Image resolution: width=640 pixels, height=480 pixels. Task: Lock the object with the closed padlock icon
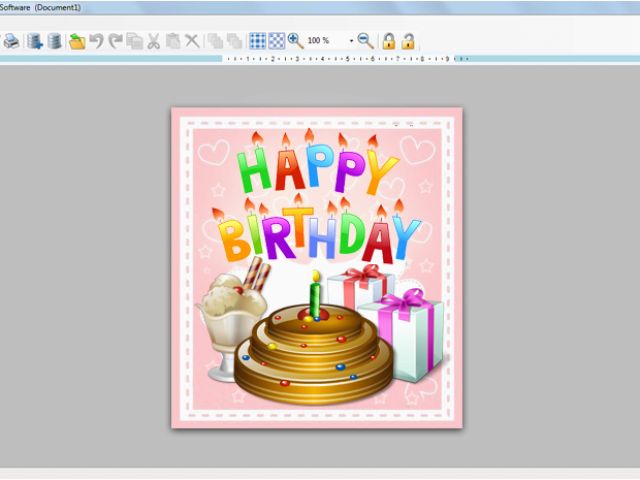[389, 41]
